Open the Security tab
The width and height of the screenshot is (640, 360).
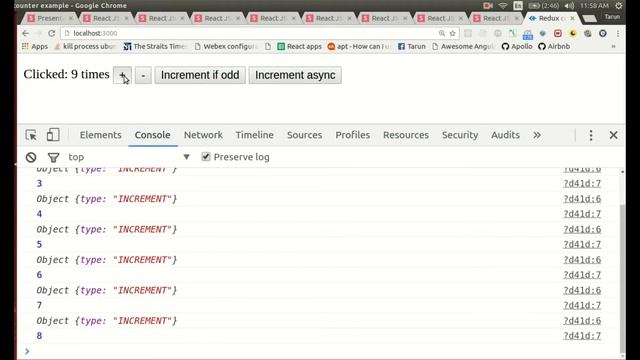460,135
